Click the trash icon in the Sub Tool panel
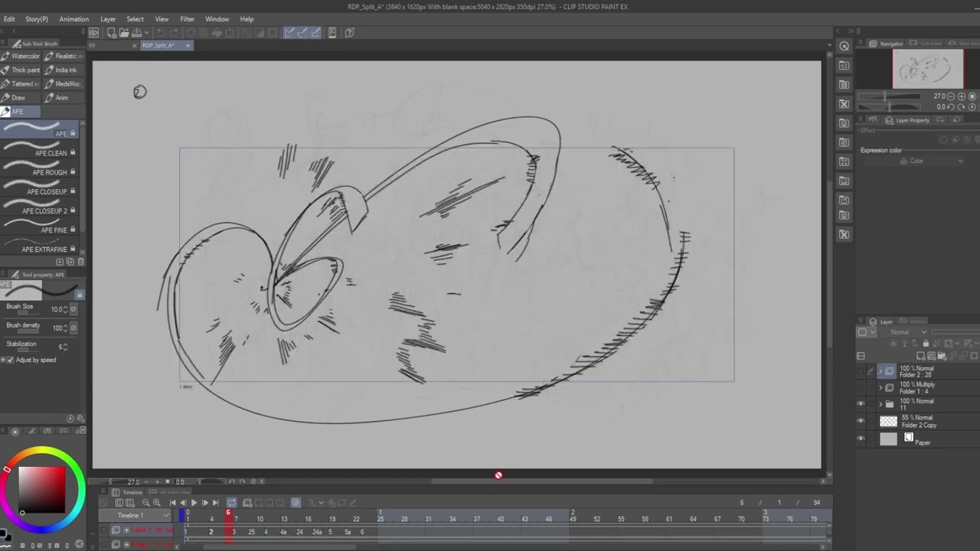The image size is (980, 551). tap(80, 262)
